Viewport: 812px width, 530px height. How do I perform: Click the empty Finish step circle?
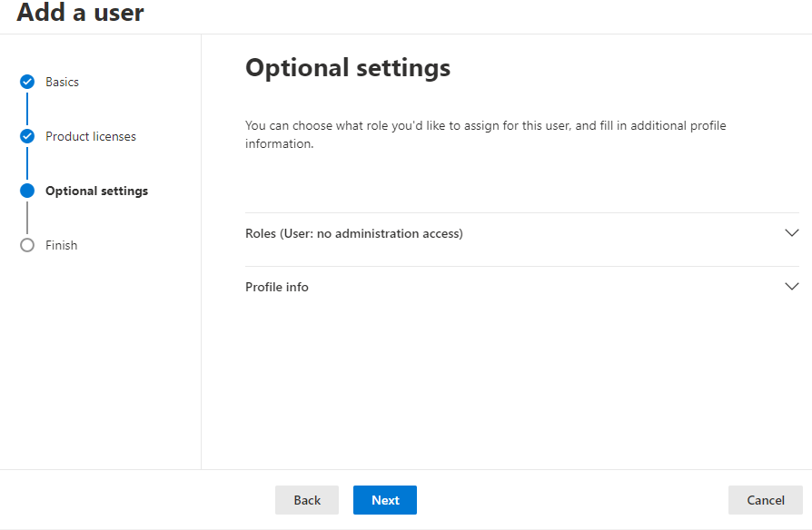[27, 245]
